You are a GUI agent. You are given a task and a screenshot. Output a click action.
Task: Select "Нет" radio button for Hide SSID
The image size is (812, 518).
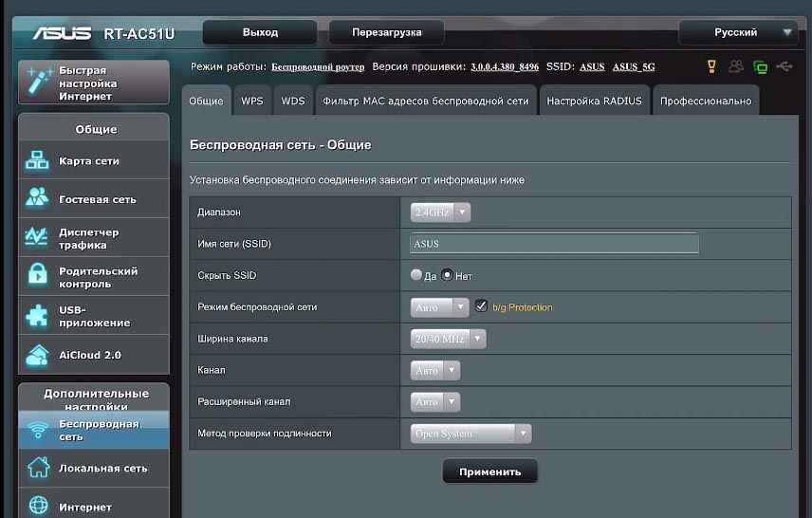coord(447,276)
